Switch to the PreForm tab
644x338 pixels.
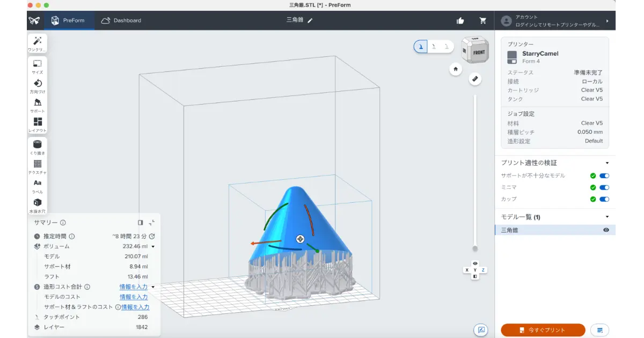click(68, 20)
